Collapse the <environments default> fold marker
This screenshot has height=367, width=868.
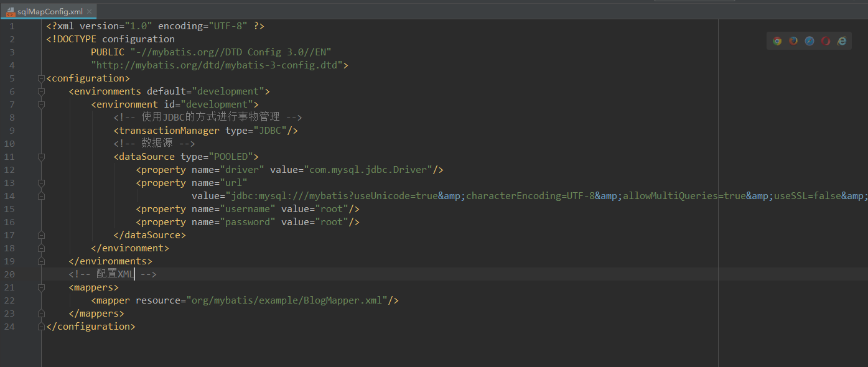[x=41, y=91]
